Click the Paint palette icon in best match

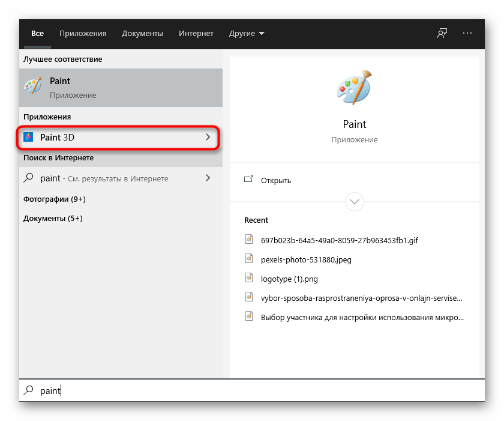33,86
